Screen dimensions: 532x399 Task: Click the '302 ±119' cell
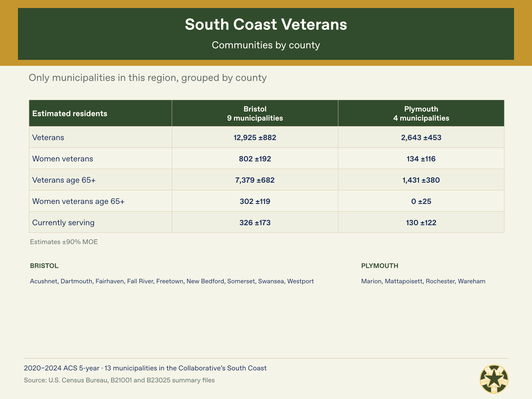coord(255,201)
